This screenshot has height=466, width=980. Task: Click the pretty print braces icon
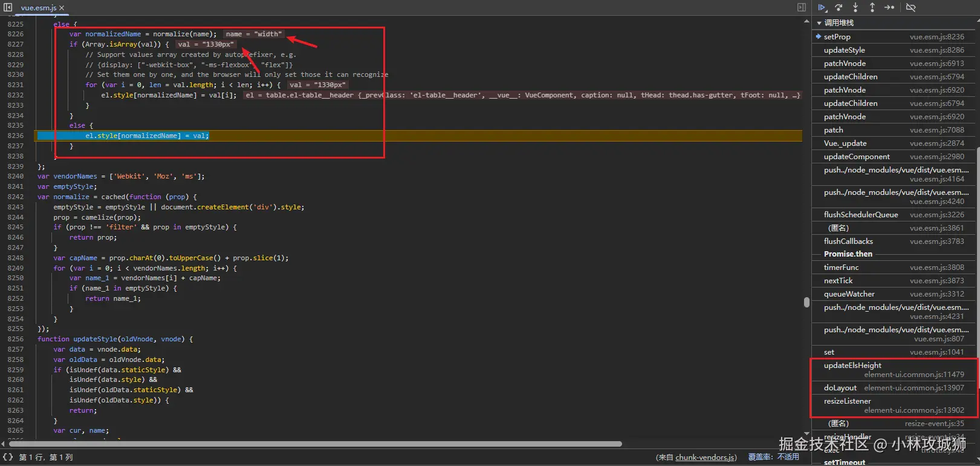8,457
